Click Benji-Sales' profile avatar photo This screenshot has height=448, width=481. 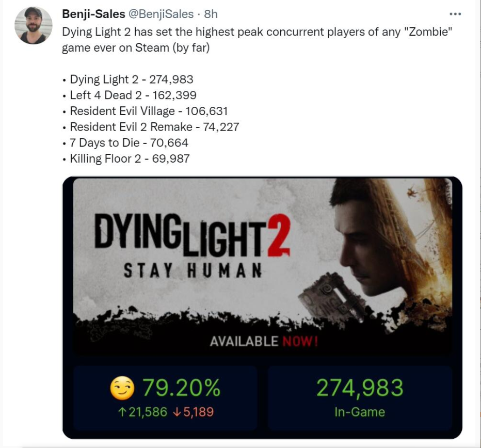click(x=34, y=26)
